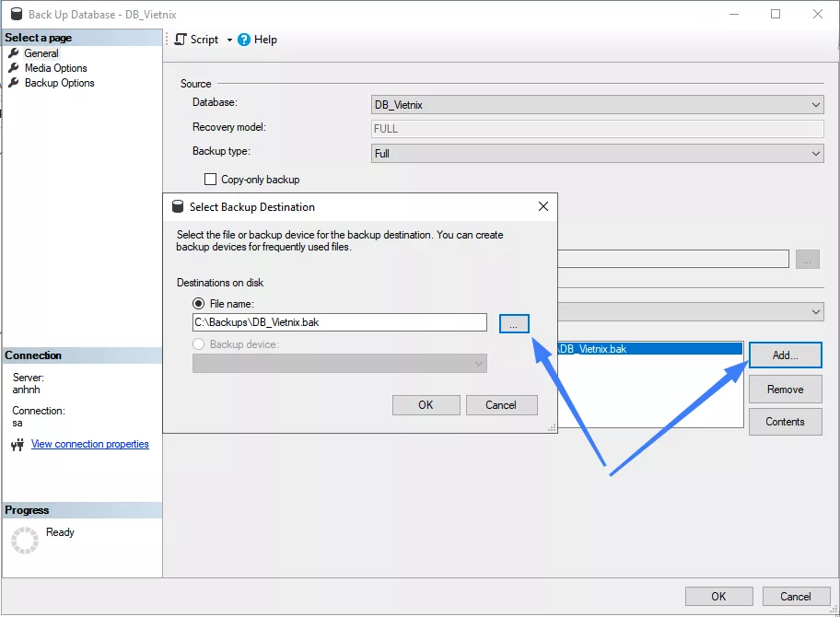Expand the Backup type dropdown
Image resolution: width=840 pixels, height=617 pixels.
tap(597, 154)
